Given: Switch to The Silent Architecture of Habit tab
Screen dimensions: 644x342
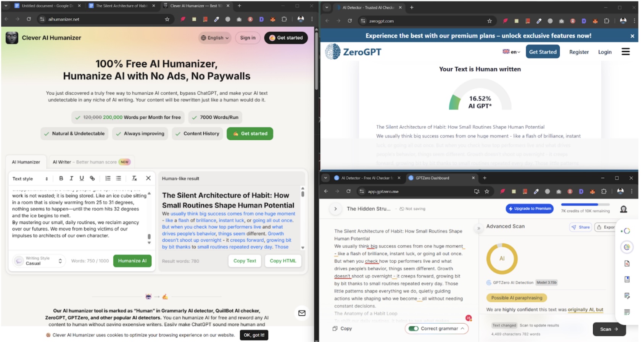Looking at the screenshot, I should coord(122,6).
